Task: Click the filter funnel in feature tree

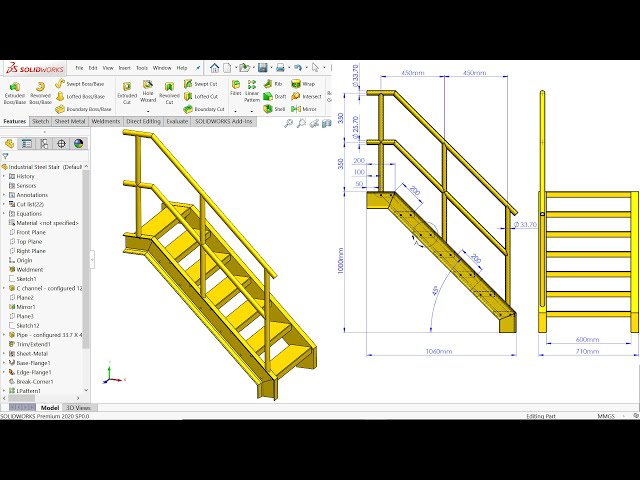Action: click(x=5, y=156)
